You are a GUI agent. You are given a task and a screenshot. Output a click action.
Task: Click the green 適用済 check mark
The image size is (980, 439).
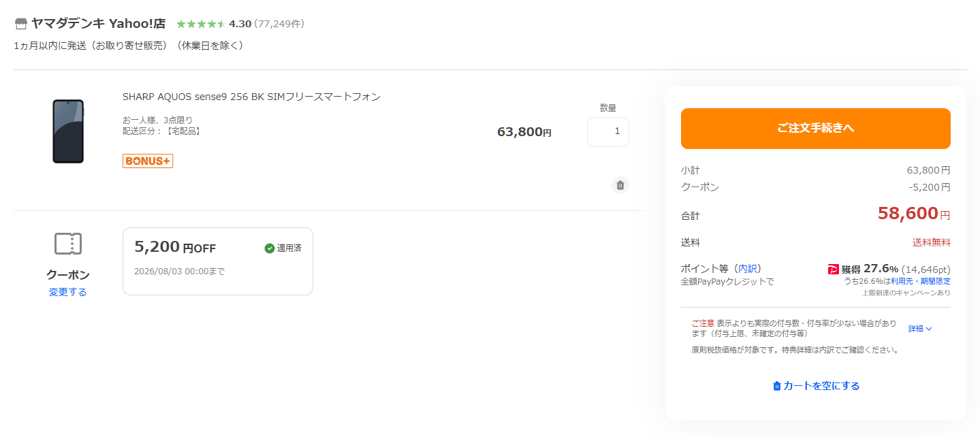point(270,248)
